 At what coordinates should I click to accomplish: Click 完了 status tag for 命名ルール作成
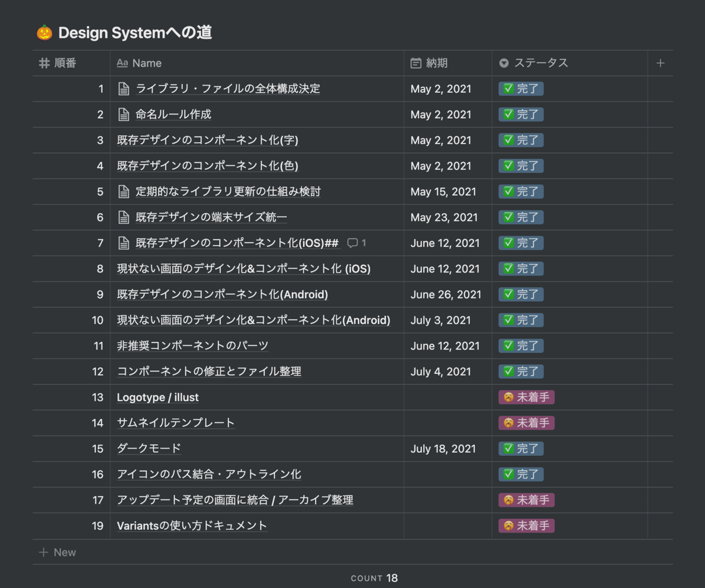coord(521,115)
